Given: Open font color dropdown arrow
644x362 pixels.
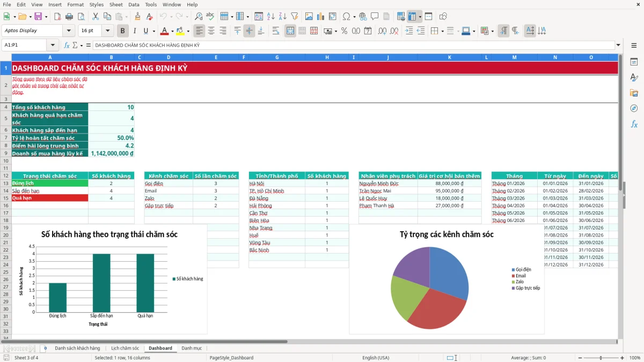Looking at the screenshot, I should 172,31.
